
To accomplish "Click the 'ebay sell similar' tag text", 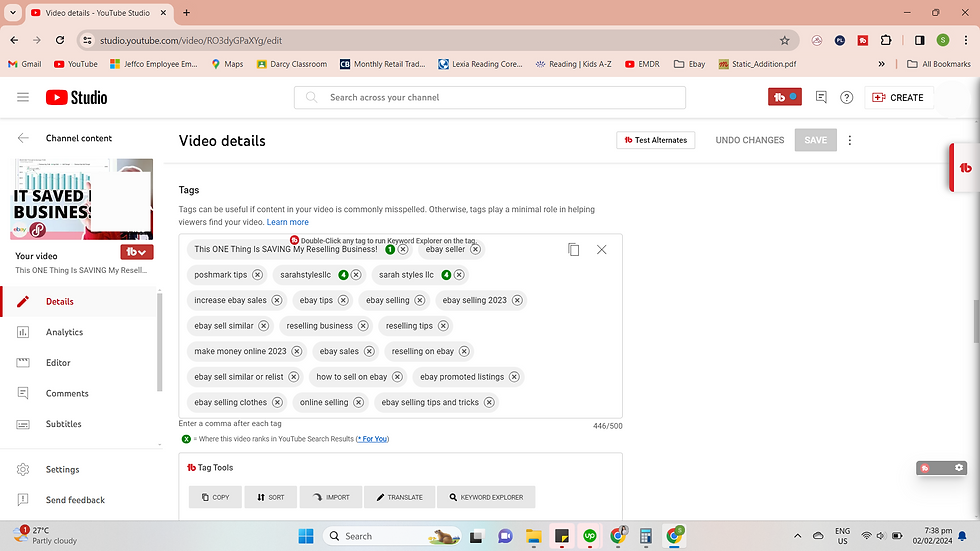I will (x=224, y=325).
